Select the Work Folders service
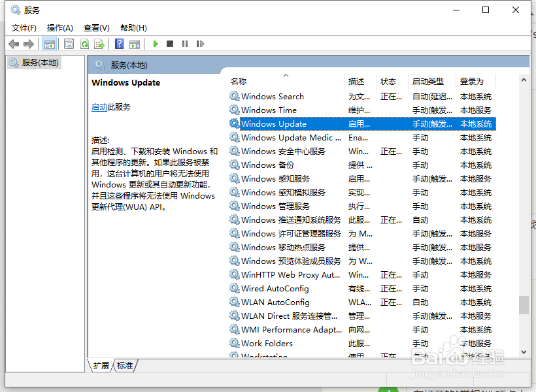Screen dimensions: 536x392 point(362,343)
